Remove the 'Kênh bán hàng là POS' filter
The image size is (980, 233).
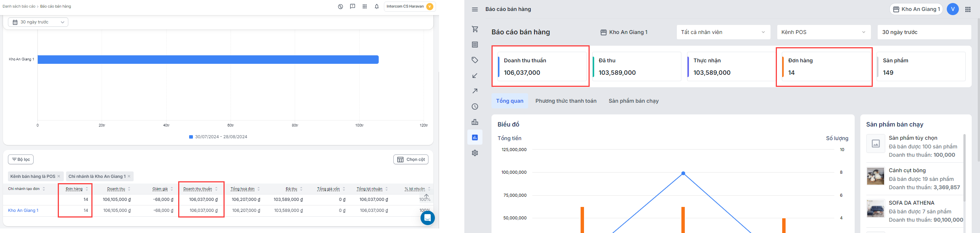coord(59,176)
